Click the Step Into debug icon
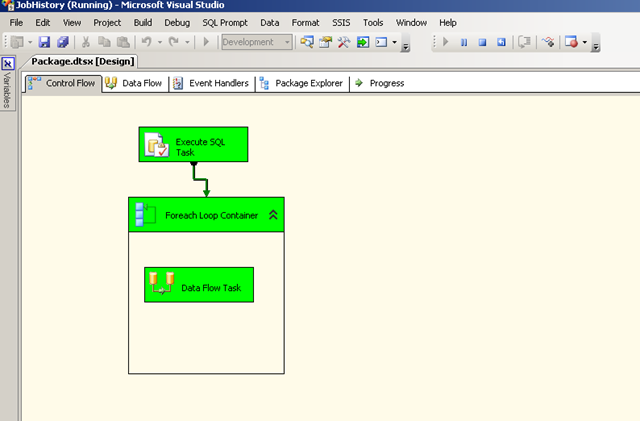Image resolution: width=640 pixels, height=421 pixels. (x=548, y=42)
